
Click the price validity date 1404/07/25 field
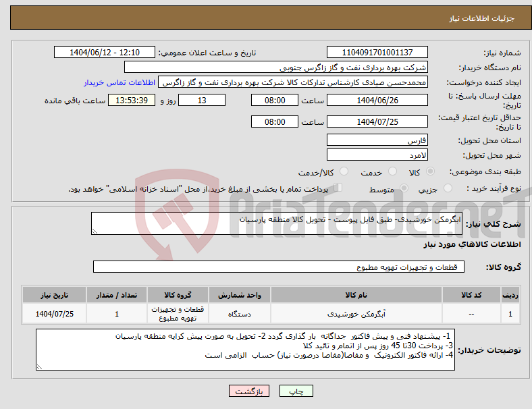pyautogui.click(x=377, y=121)
